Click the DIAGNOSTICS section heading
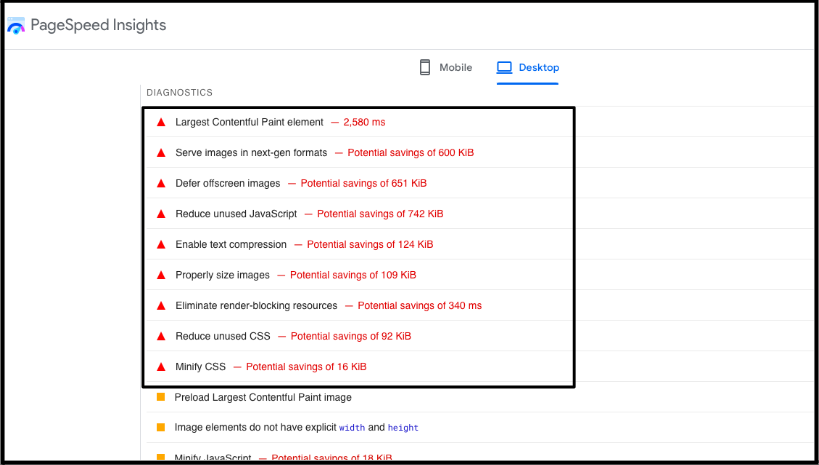This screenshot has height=465, width=819. tap(179, 92)
